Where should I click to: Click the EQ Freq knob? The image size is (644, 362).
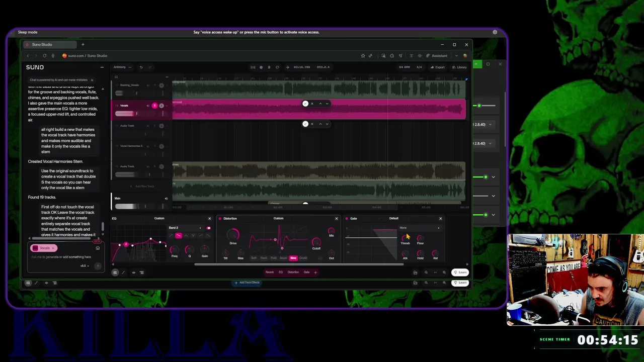coord(174,249)
